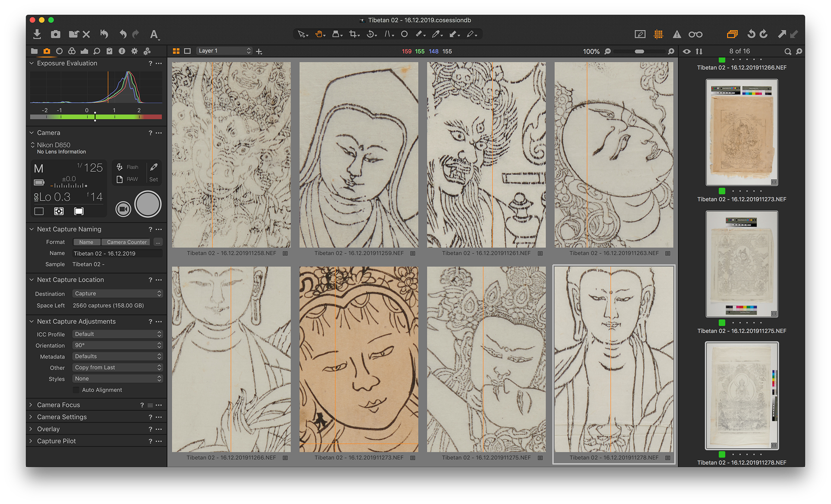Click the large round capture shutter button
831x504 pixels.
(x=148, y=204)
